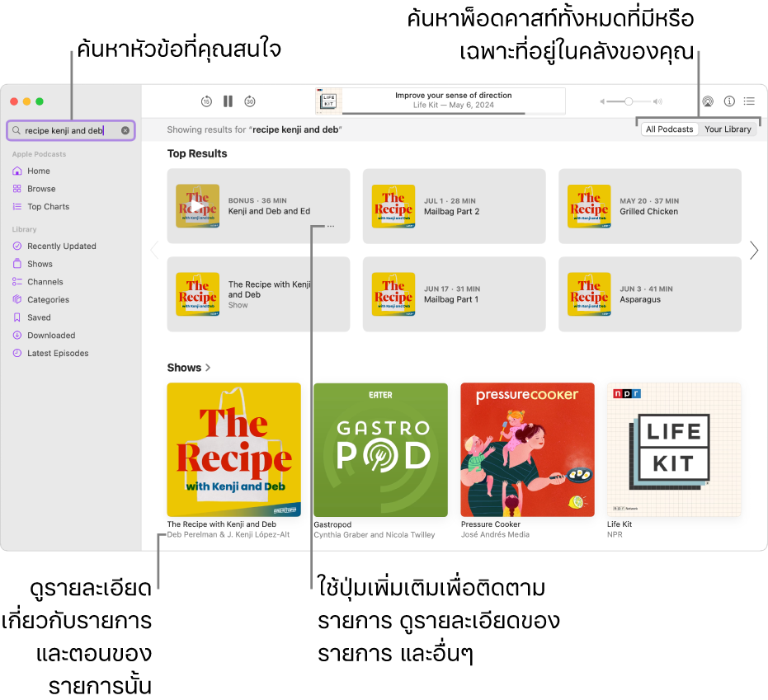Image resolution: width=768 pixels, height=700 pixels.
Task: Open the Gastropod show artwork
Action: pos(380,449)
